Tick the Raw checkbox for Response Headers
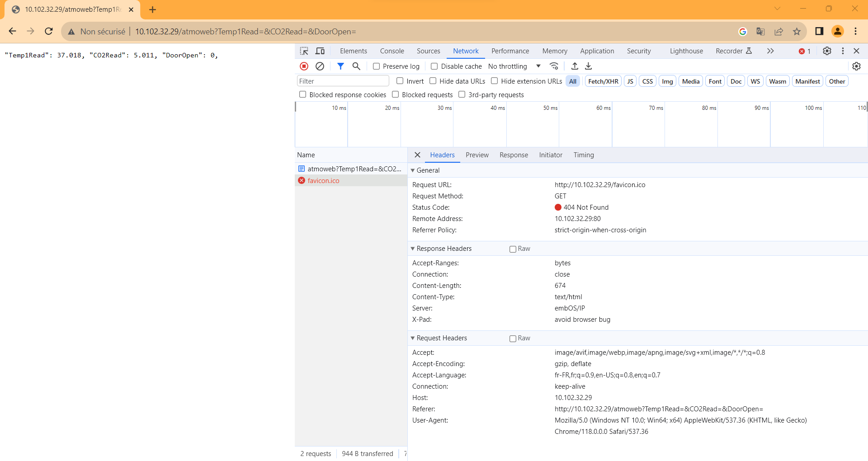This screenshot has height=461, width=868. click(x=513, y=249)
